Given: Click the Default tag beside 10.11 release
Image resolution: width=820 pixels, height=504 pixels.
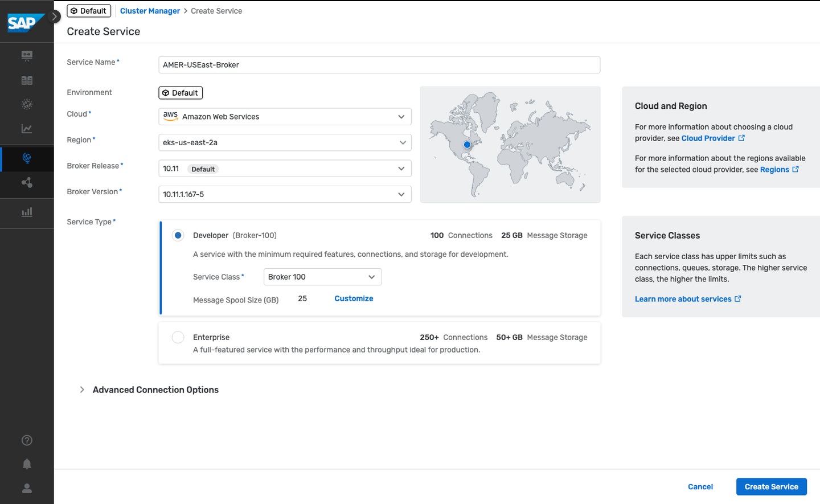Looking at the screenshot, I should pos(203,169).
